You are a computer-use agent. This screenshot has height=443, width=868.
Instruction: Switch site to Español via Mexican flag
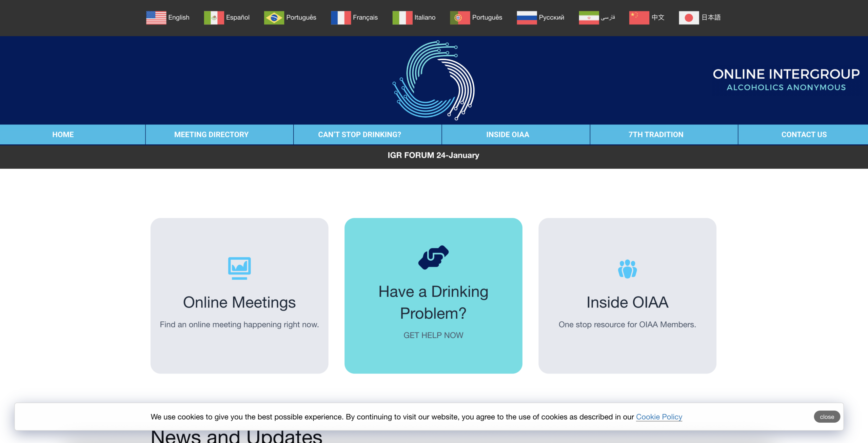[214, 18]
